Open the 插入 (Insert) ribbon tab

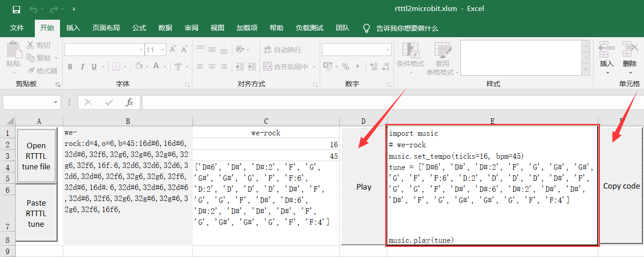point(73,28)
